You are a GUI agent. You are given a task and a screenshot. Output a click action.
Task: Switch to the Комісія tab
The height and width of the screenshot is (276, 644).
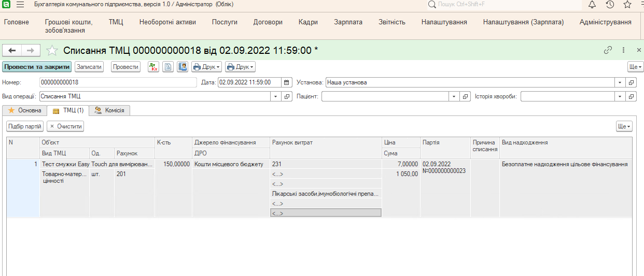(x=109, y=110)
